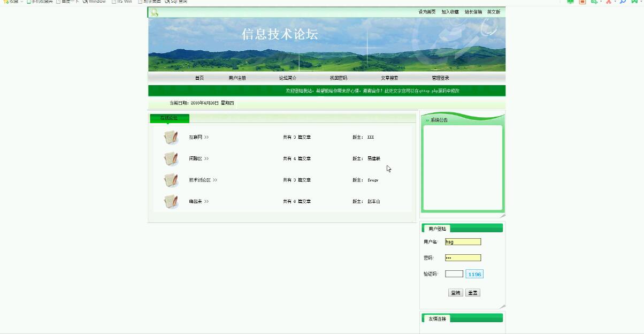Click the 登陆 login button

[456, 293]
